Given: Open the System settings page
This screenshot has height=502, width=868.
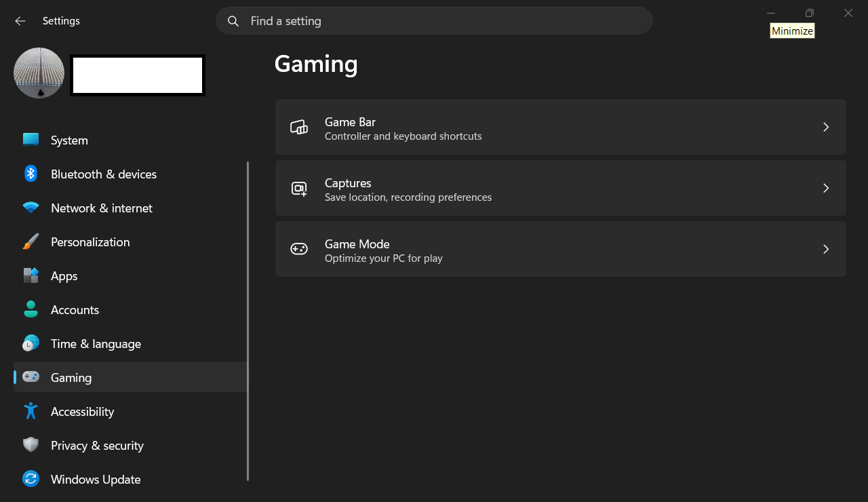Looking at the screenshot, I should point(130,140).
